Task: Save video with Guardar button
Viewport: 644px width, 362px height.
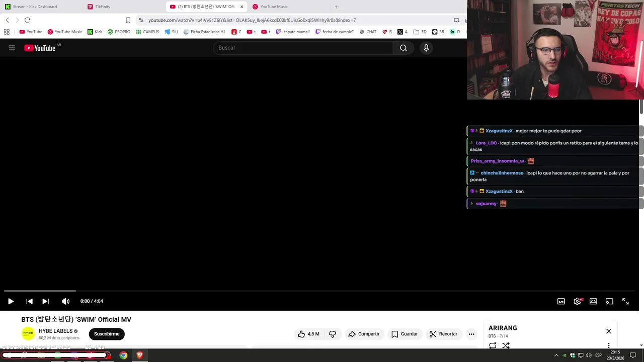Action: [405, 334]
